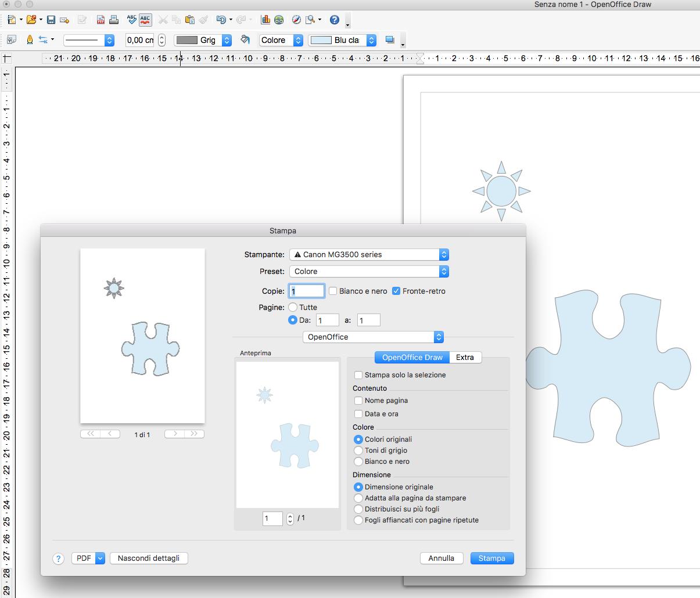Click the Format Paintbrush icon
The image size is (700, 598).
tap(203, 20)
